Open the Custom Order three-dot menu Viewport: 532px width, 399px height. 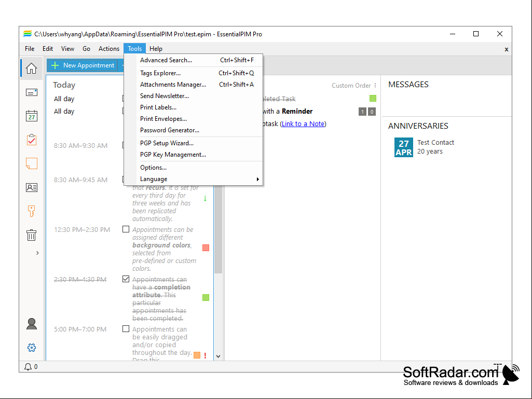pyautogui.click(x=375, y=86)
